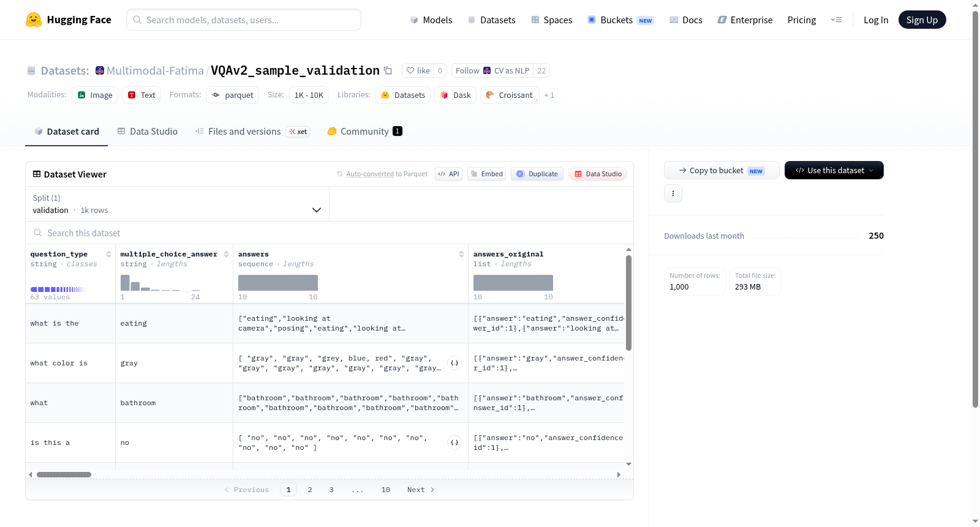Click Copy to bucket button

point(722,170)
